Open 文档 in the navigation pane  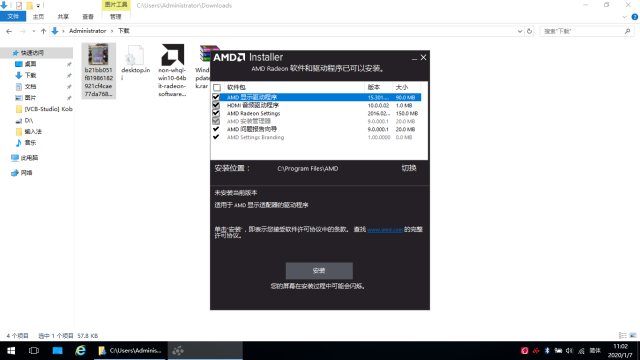pyautogui.click(x=30, y=87)
